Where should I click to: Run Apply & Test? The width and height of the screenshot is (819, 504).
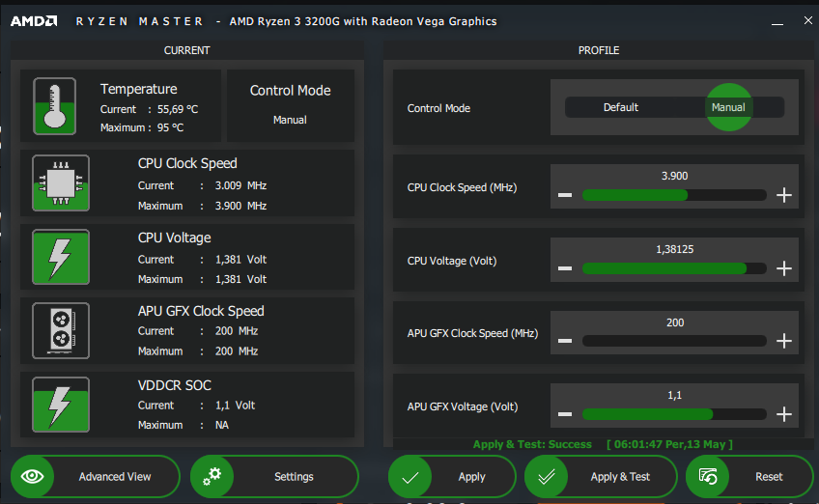[x=601, y=476]
